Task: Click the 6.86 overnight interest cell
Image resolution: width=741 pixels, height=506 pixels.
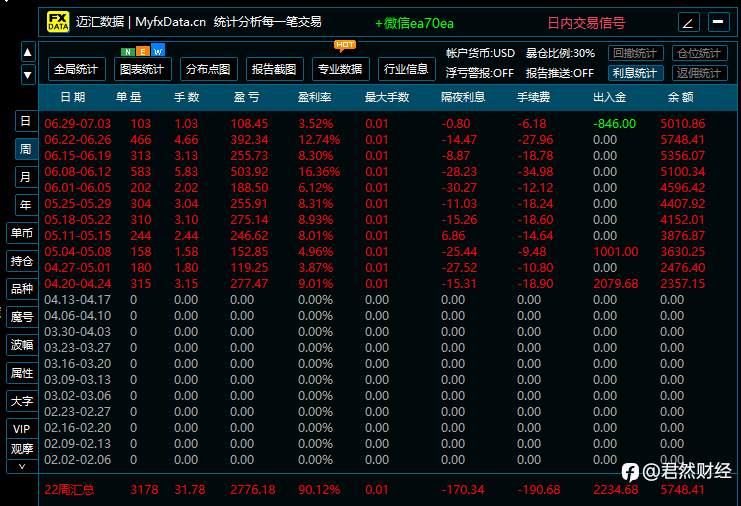Action: pyautogui.click(x=453, y=236)
